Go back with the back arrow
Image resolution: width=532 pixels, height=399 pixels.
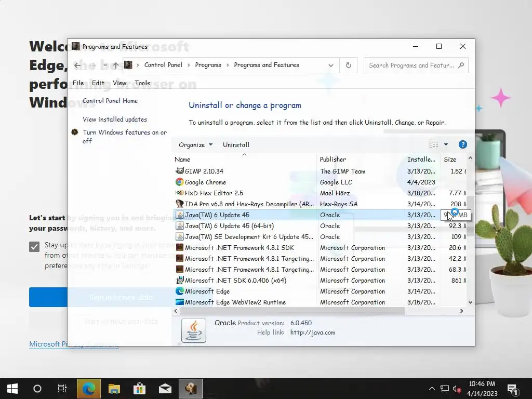point(77,65)
